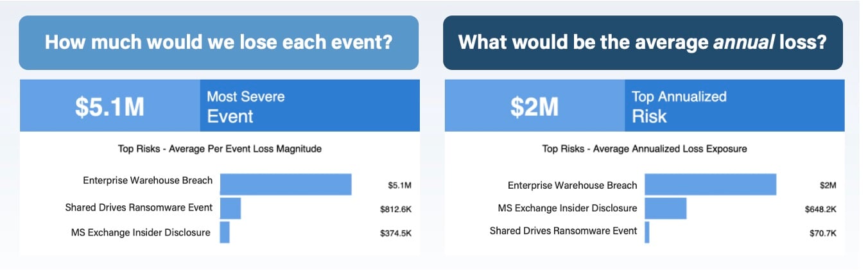Click the MS Exchange Insider Disclosure bar in annualized chart

pyautogui.click(x=666, y=209)
